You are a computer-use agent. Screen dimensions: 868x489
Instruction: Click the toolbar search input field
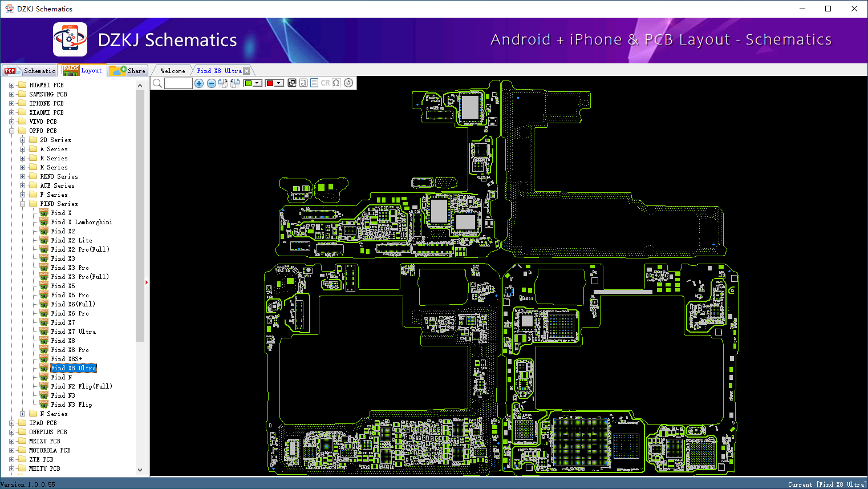[x=179, y=83]
